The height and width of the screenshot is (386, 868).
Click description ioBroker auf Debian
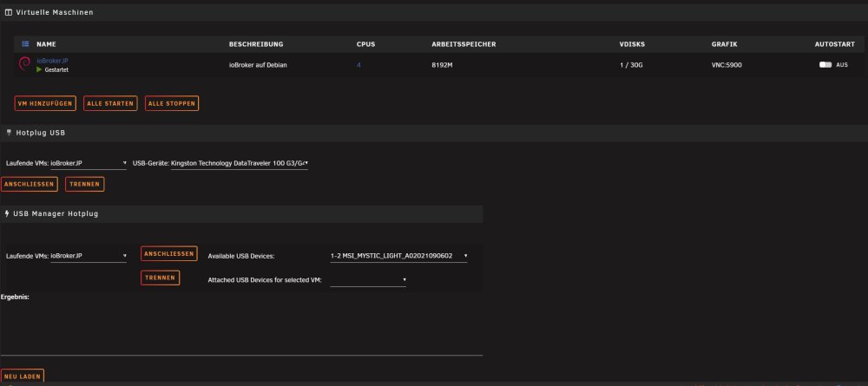pos(258,65)
